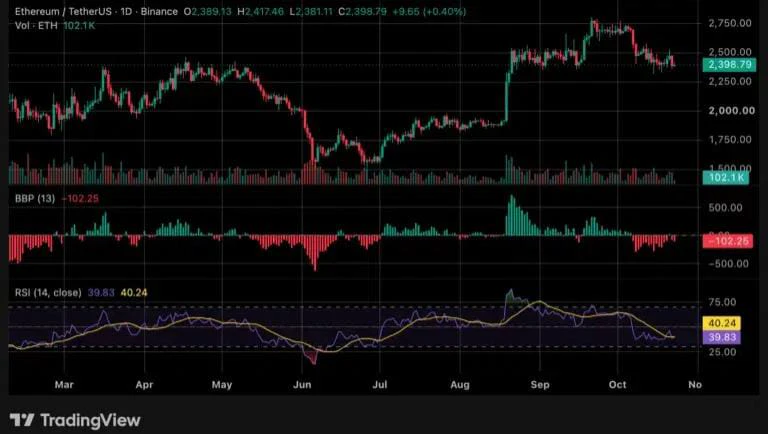This screenshot has width=768, height=434.
Task: Click the May label on time axis
Action: pos(222,385)
